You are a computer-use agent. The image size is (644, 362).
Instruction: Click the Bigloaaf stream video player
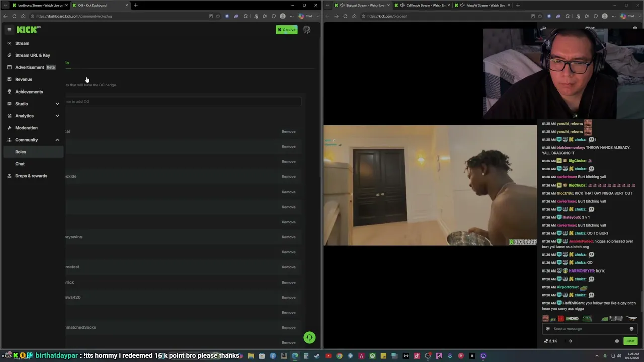coord(430,186)
